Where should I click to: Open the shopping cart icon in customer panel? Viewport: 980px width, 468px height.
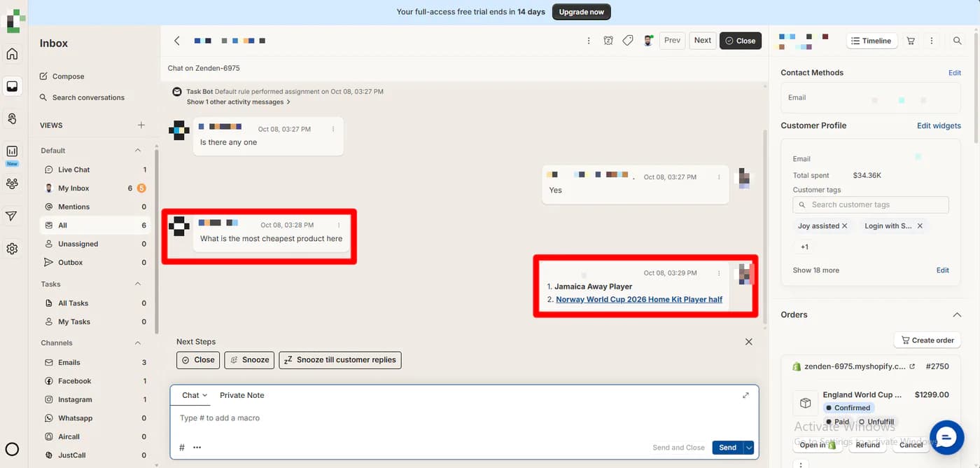pyautogui.click(x=911, y=41)
